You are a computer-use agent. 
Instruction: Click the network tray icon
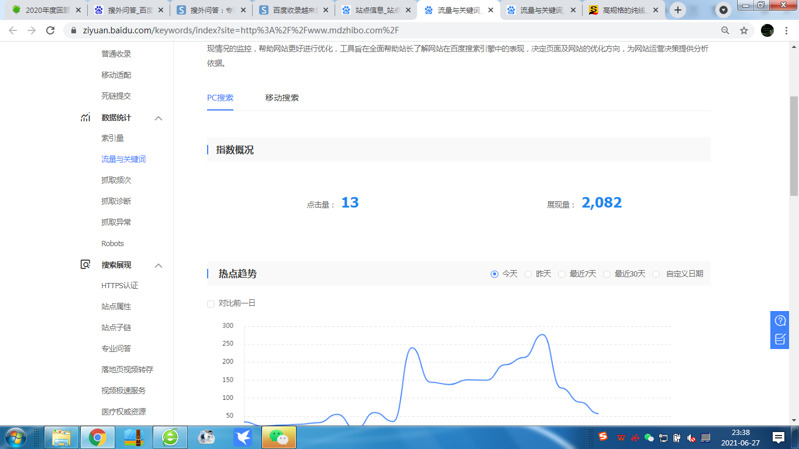663,438
